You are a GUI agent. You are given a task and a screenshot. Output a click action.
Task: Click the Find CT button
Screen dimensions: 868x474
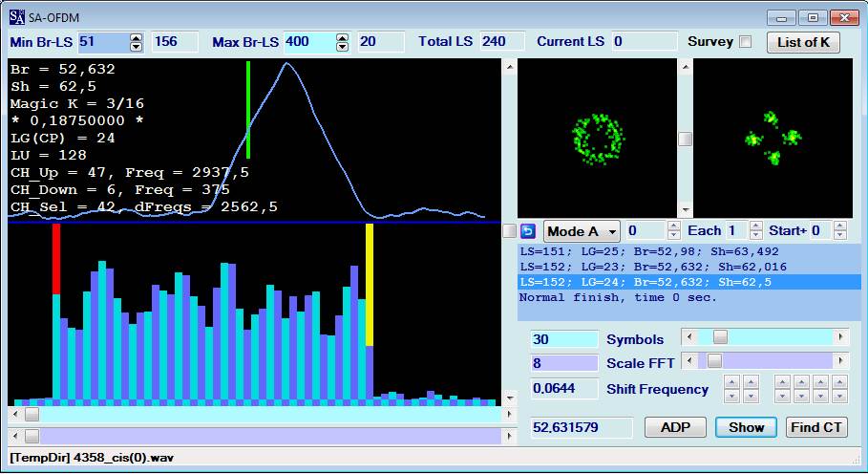click(x=816, y=427)
